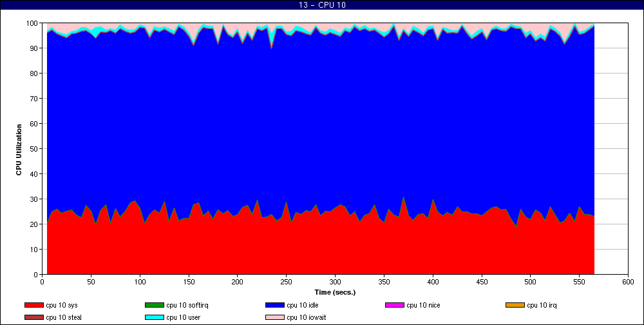Click the chart title '13 - CPU 10'
Viewport: 644px width, 325px height.
[x=322, y=5]
